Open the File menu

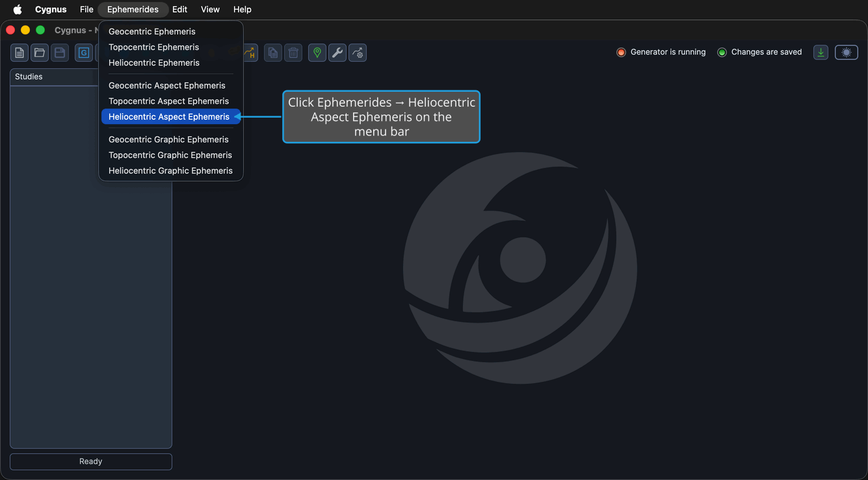(86, 10)
